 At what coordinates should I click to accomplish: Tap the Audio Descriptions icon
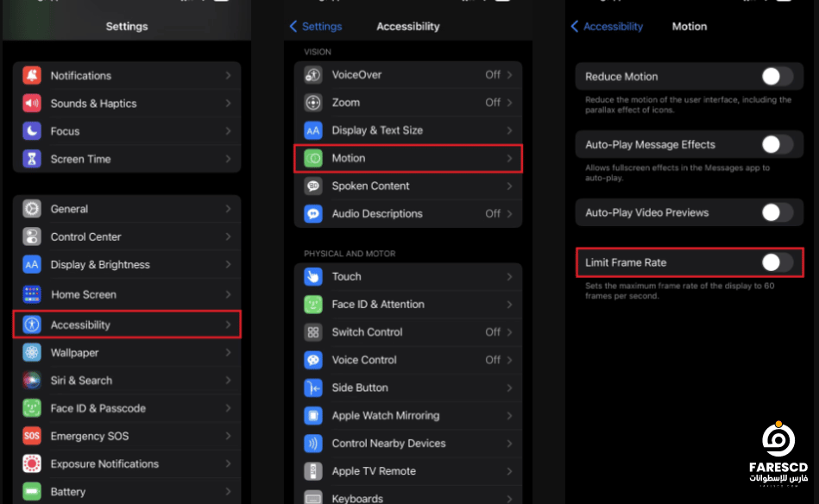[313, 214]
